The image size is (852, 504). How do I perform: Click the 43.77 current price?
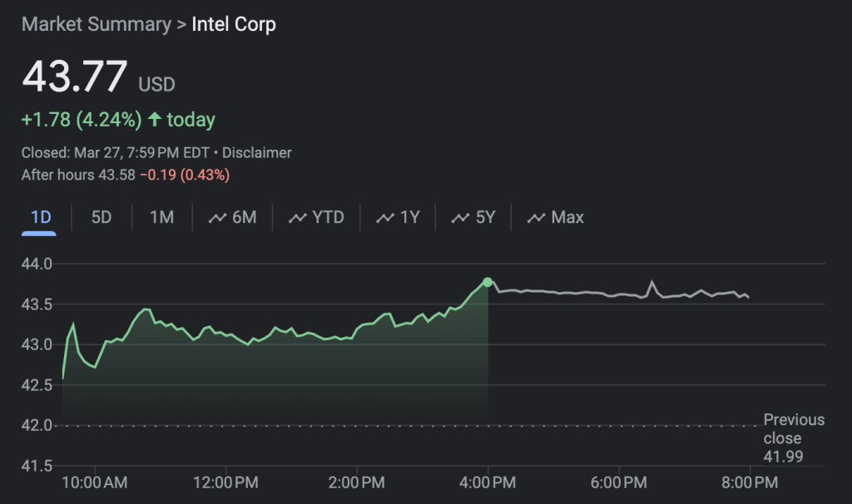[74, 77]
